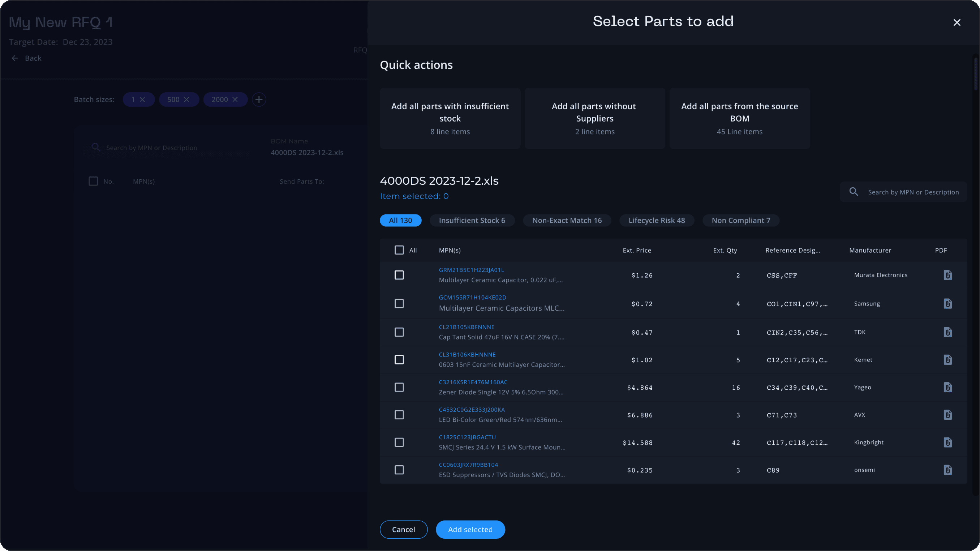Select the GRM21B5C1H223JA01L row checkbox
The image size is (980, 551).
click(x=399, y=275)
